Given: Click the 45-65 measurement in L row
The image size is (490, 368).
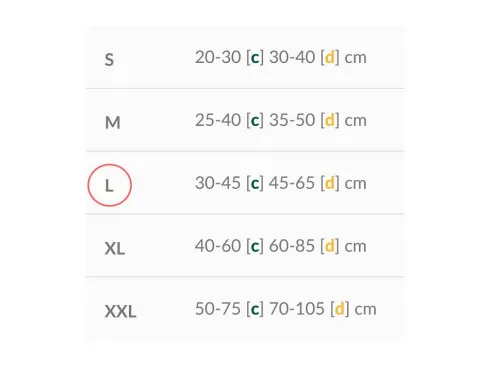Looking at the screenshot, I should (292, 183).
